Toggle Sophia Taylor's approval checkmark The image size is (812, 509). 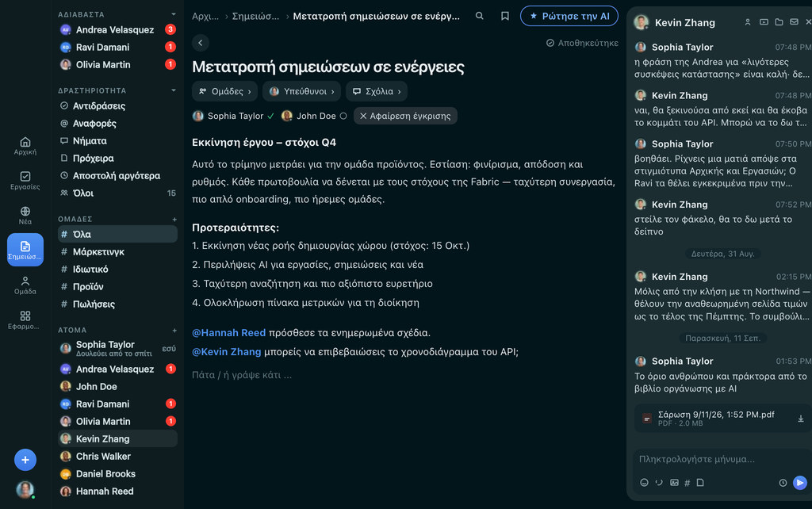coord(271,116)
